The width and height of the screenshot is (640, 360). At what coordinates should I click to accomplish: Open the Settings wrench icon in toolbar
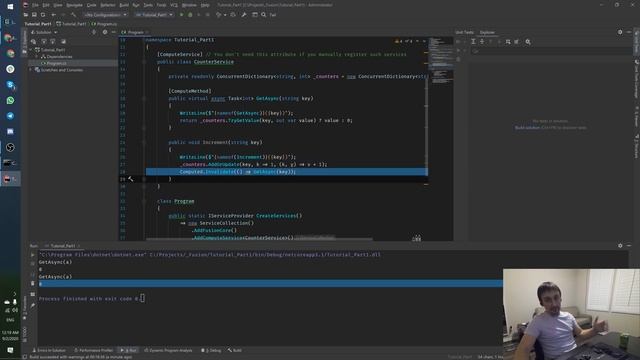point(244,15)
